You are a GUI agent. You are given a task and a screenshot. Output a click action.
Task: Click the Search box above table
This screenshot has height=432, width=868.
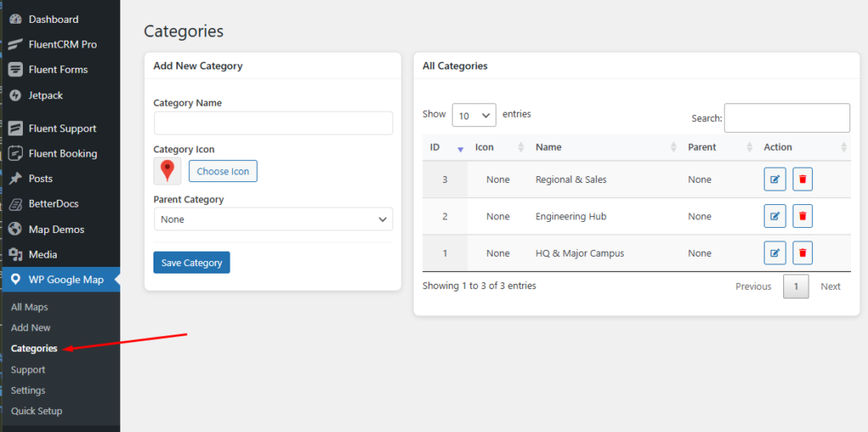pyautogui.click(x=786, y=119)
